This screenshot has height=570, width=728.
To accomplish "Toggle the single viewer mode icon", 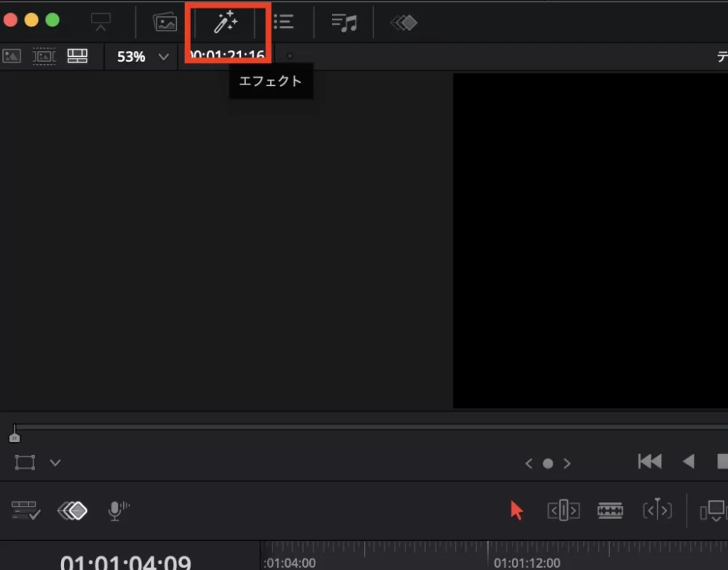I will tap(12, 56).
